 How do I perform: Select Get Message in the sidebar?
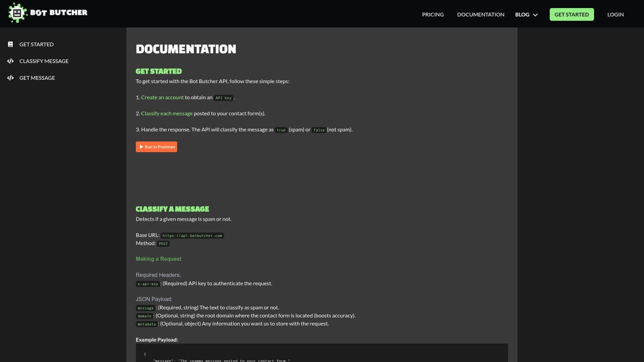point(37,78)
